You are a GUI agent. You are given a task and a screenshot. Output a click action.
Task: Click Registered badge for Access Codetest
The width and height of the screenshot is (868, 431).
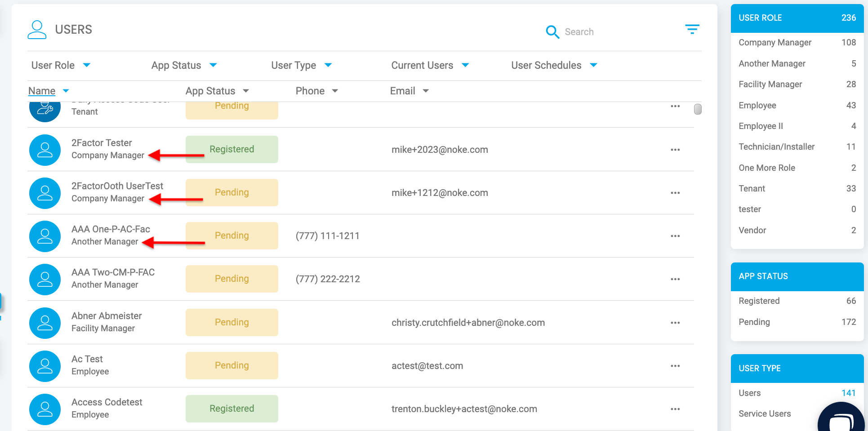coord(232,409)
